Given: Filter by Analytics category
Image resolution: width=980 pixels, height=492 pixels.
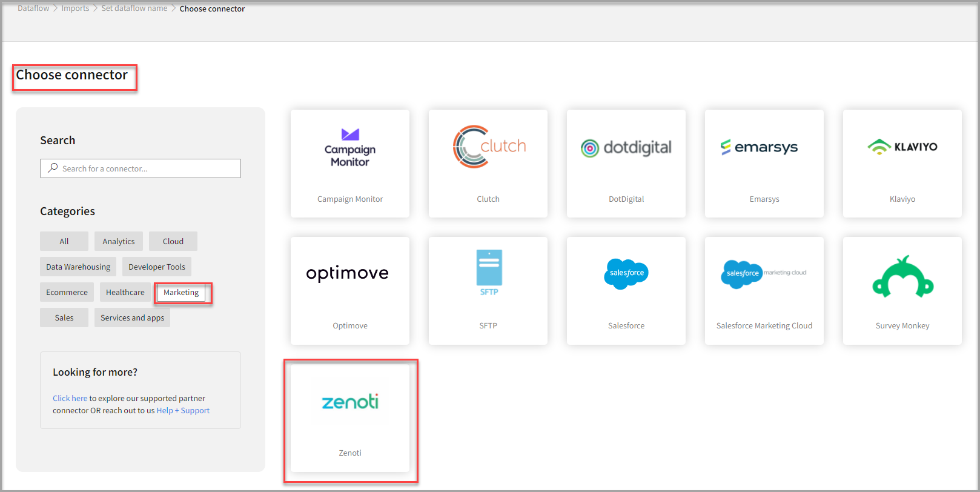Looking at the screenshot, I should (x=119, y=241).
